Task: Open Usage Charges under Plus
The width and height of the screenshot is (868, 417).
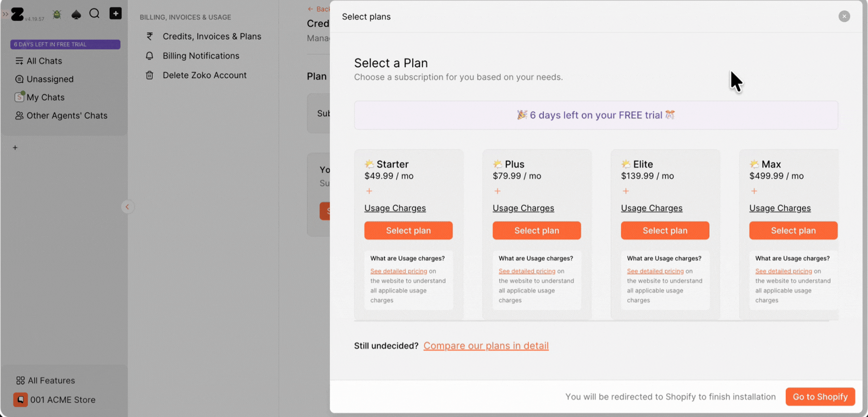Action: tap(523, 208)
